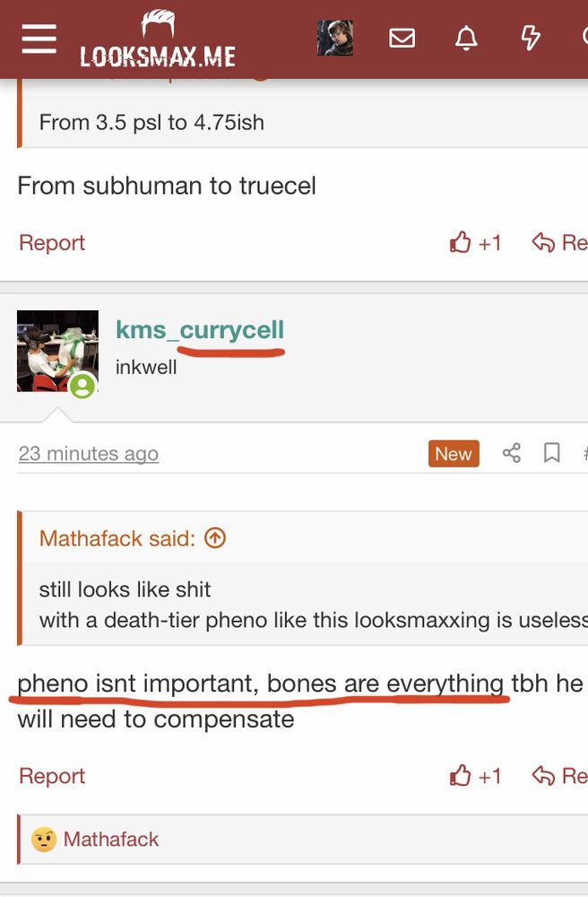The image size is (588, 897).
Task: Click the share icon on the post
Action: pos(512,454)
